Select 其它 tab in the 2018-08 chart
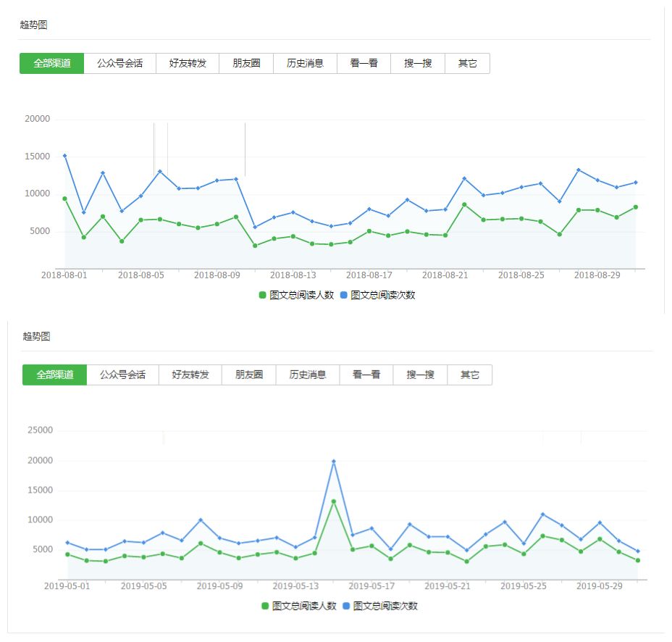Viewport: 672px width, 642px height. (x=468, y=64)
